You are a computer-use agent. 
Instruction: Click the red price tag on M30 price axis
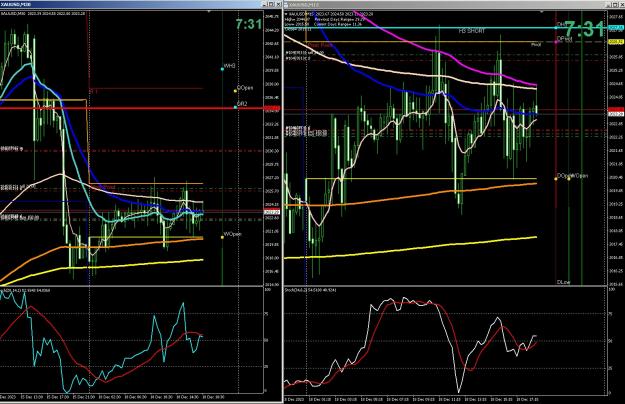pos(272,108)
